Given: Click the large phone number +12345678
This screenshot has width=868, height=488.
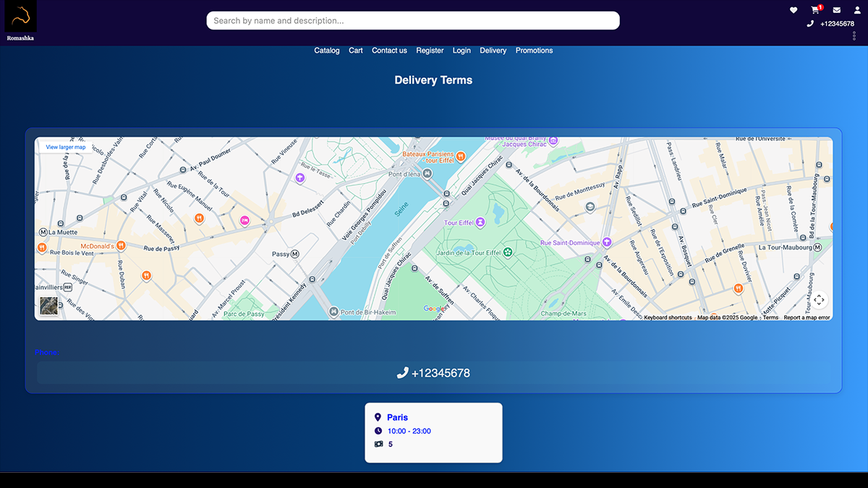Looking at the screenshot, I should (x=441, y=373).
